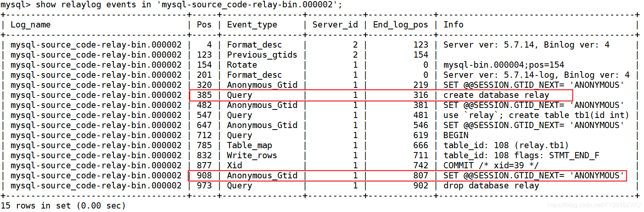Select the Pos column header
Image resolution: width=644 pixels, height=212 pixels.
pyautogui.click(x=204, y=25)
